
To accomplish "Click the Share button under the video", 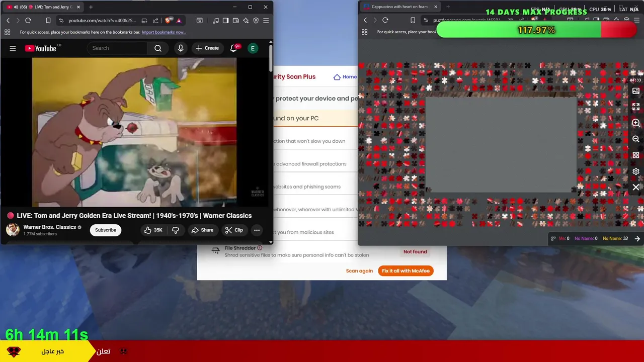I will [x=202, y=230].
